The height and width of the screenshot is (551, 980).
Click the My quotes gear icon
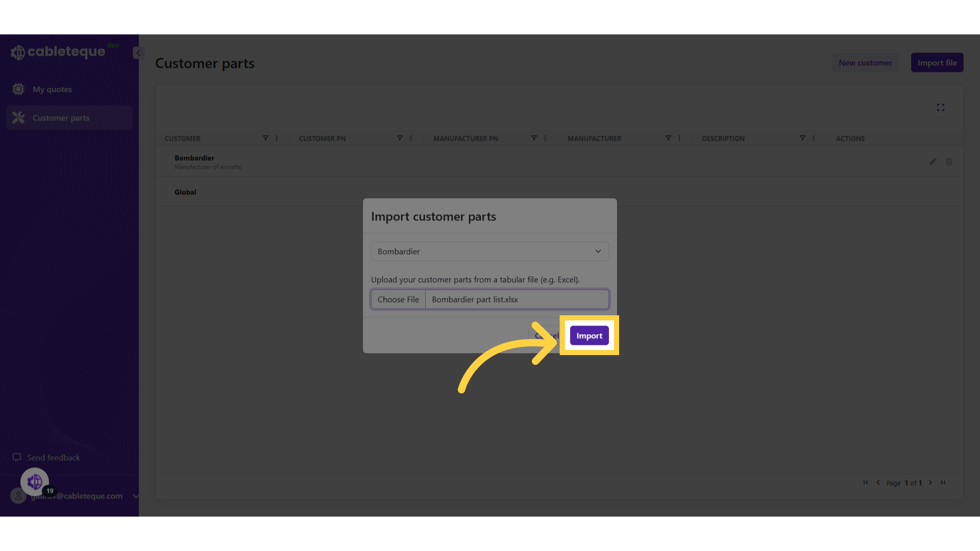click(18, 89)
